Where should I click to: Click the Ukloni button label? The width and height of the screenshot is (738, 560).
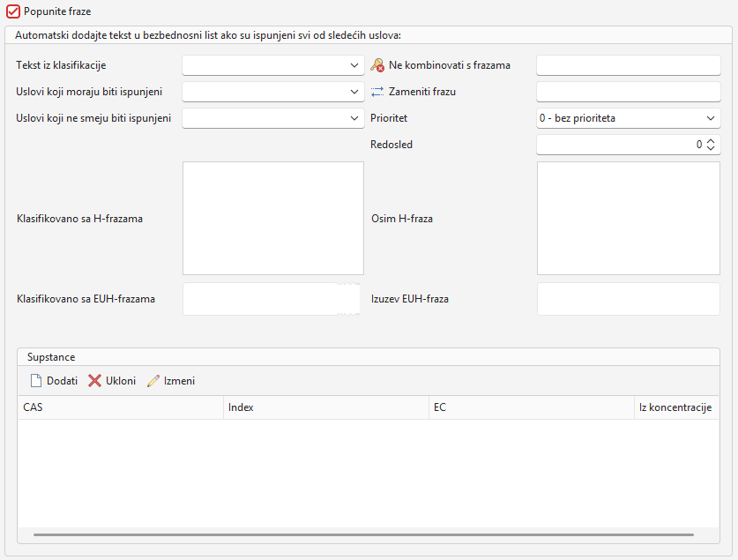[x=121, y=381]
